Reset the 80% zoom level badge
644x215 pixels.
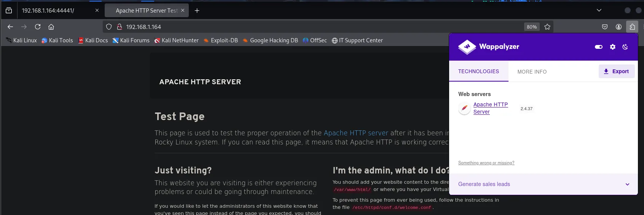click(x=532, y=27)
